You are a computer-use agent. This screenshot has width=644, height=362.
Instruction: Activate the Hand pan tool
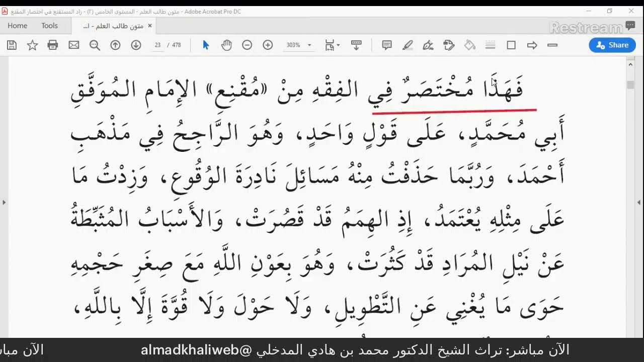coord(226,45)
